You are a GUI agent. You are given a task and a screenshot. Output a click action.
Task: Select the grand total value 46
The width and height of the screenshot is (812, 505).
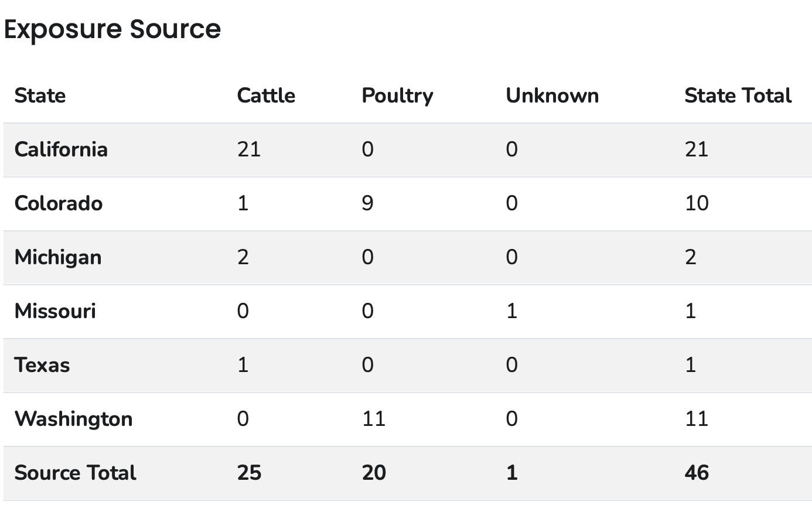coord(697,473)
